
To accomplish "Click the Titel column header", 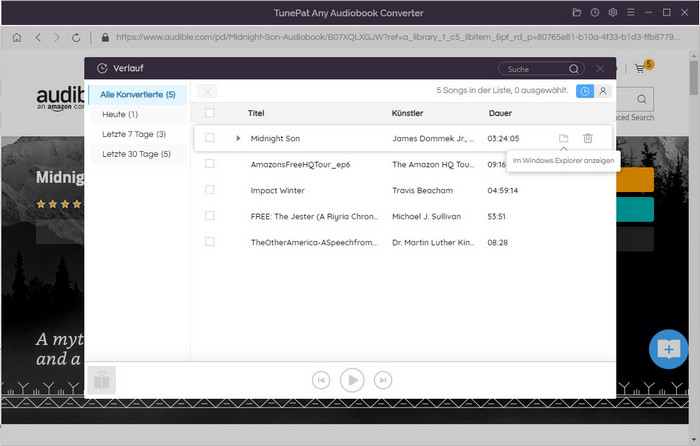I will [256, 113].
